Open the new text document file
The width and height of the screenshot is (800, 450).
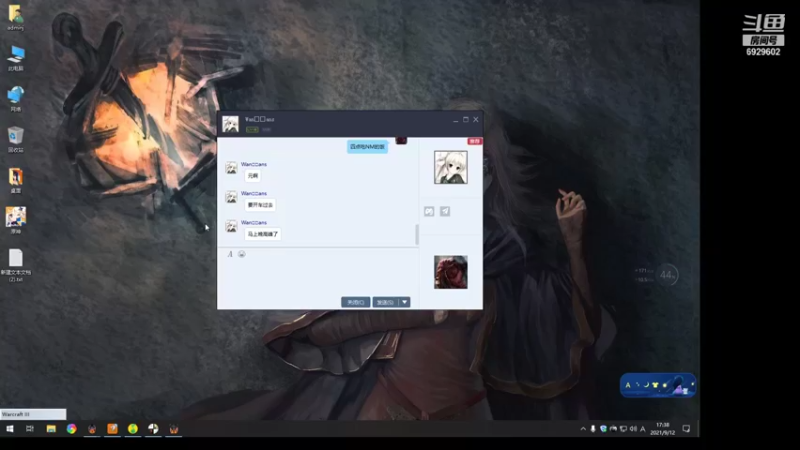pyautogui.click(x=16, y=265)
